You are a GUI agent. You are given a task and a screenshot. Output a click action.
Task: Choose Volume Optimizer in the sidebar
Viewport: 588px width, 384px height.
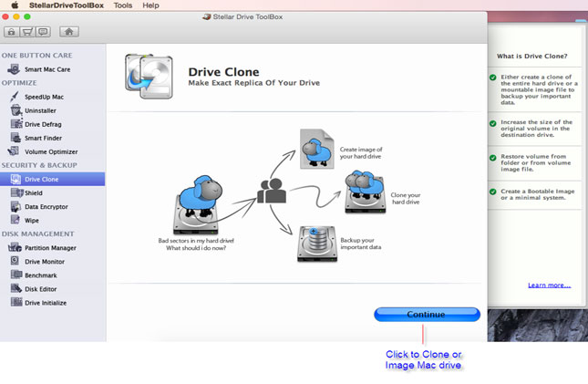tap(51, 151)
